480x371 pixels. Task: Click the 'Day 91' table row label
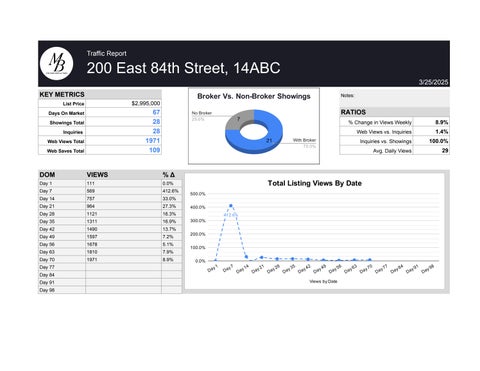coord(47,283)
